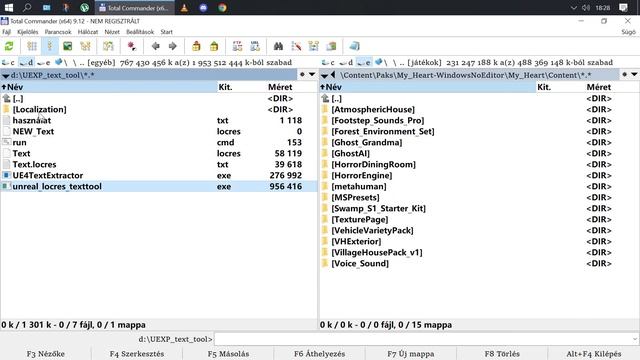Open Windows search in taskbar
This screenshot has width=640, height=360.
point(27,7)
